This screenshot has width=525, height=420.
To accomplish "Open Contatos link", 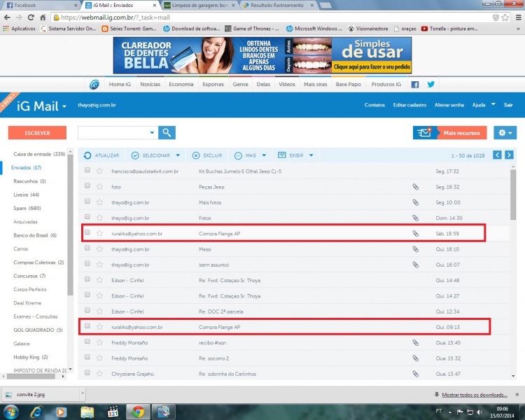I will tap(374, 105).
